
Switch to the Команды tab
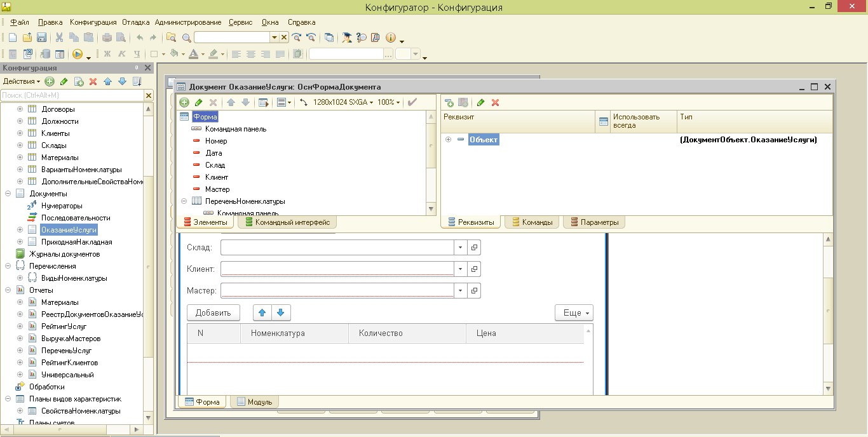tap(532, 222)
